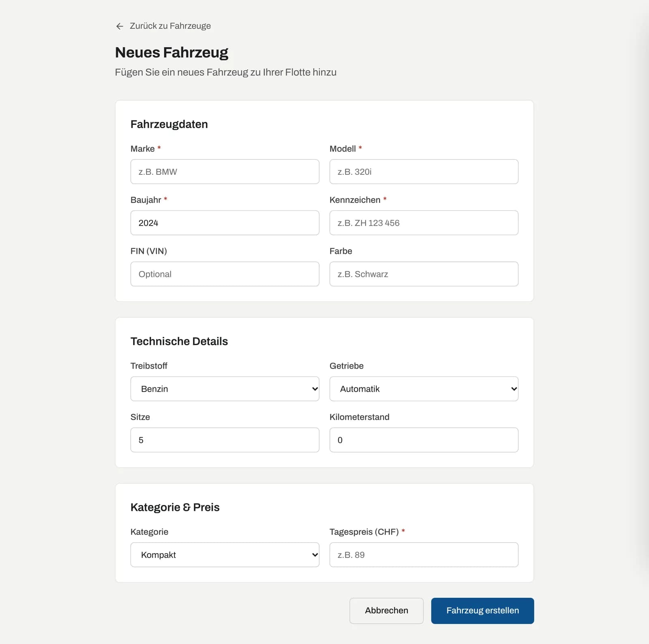Click the Treibstoff field label
This screenshot has width=649, height=644.
pyautogui.click(x=149, y=366)
